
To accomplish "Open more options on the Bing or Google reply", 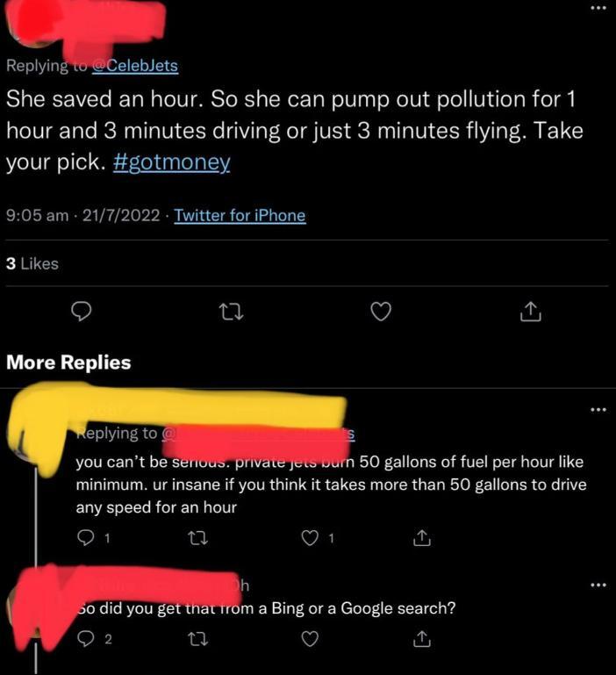I will (x=598, y=585).
